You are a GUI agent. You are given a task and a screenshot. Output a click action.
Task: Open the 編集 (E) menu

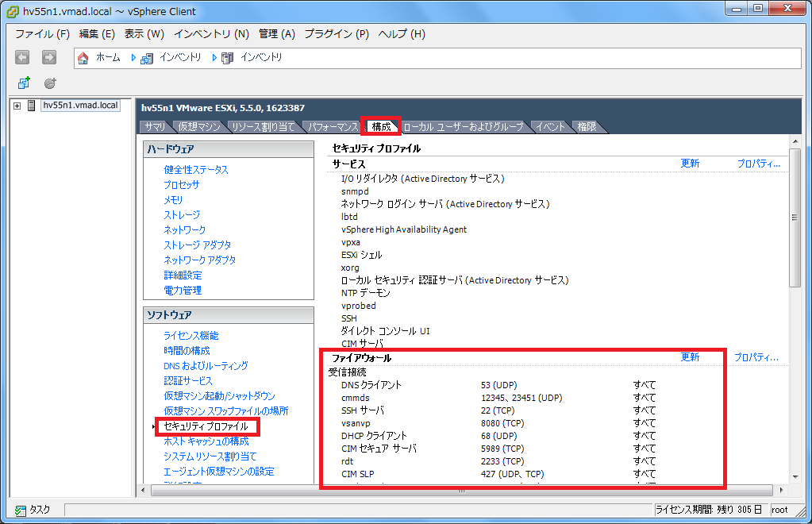coord(97,34)
